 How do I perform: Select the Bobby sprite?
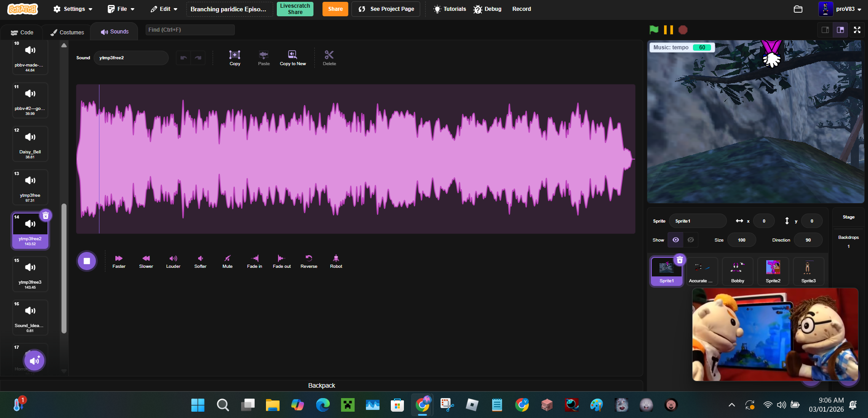pos(737,271)
